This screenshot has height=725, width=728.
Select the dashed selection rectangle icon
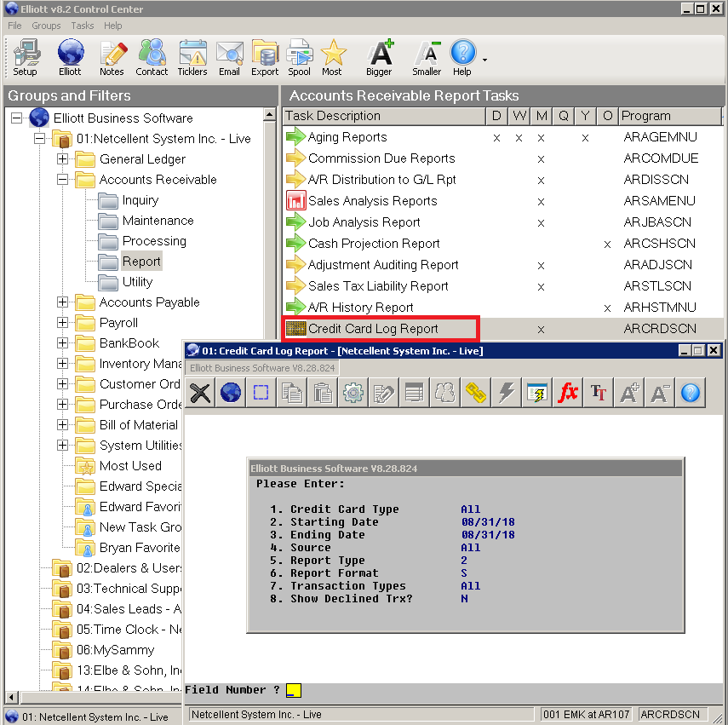(x=261, y=393)
